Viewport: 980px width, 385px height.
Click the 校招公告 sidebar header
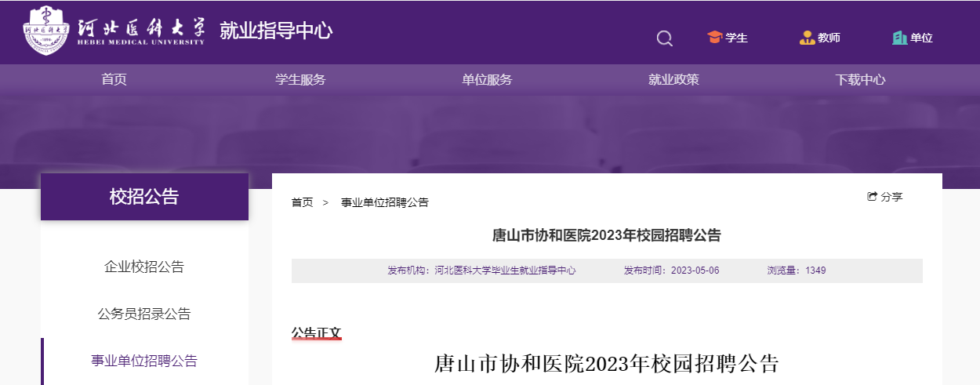[x=144, y=197]
